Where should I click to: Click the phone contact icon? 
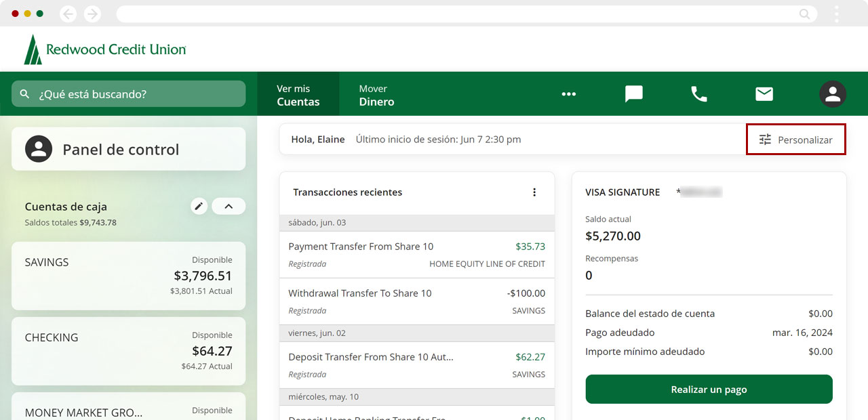click(698, 94)
